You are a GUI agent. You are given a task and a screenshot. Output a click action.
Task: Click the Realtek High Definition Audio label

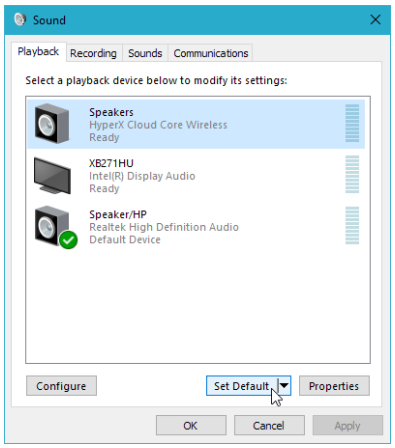pyautogui.click(x=164, y=227)
